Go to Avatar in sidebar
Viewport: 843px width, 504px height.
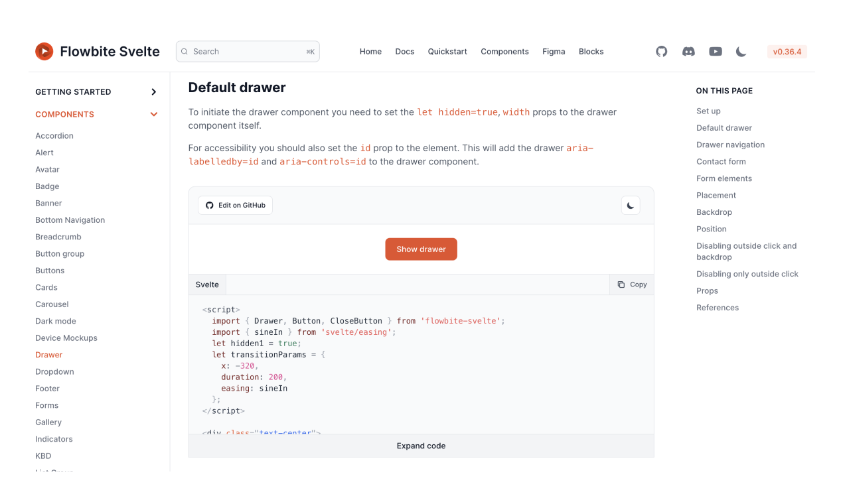point(47,170)
